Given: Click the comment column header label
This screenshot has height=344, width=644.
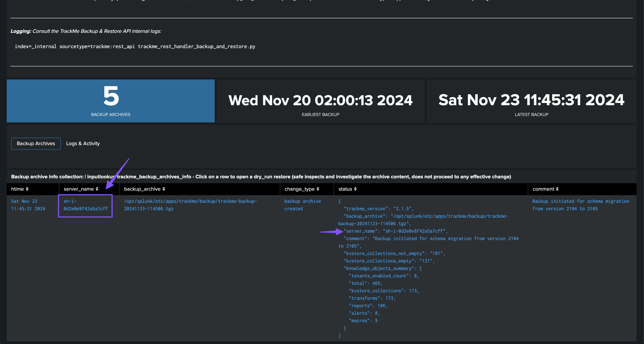Looking at the screenshot, I should (543, 189).
